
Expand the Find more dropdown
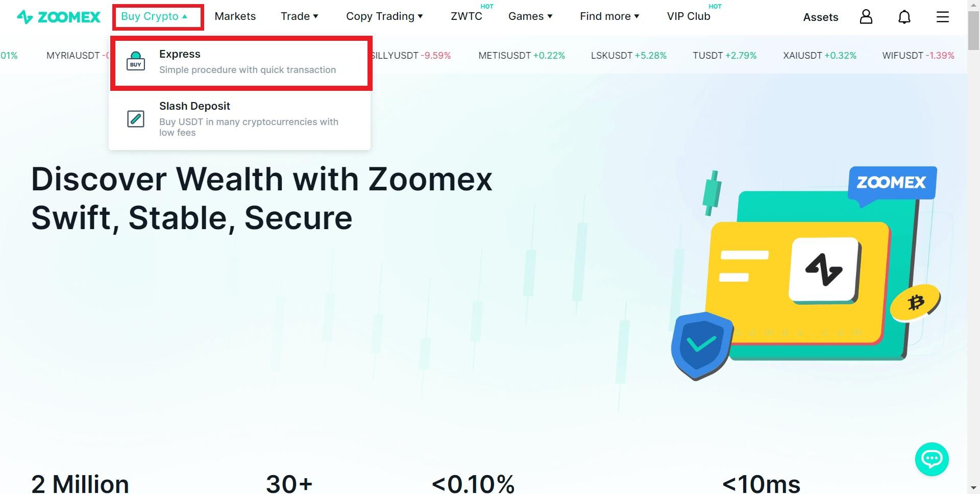pyautogui.click(x=609, y=16)
